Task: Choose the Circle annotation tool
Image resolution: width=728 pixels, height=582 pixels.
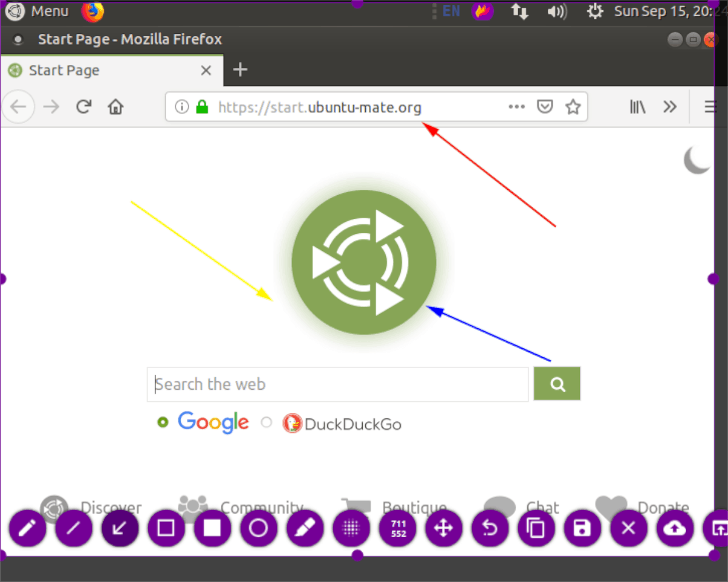Action: click(258, 528)
